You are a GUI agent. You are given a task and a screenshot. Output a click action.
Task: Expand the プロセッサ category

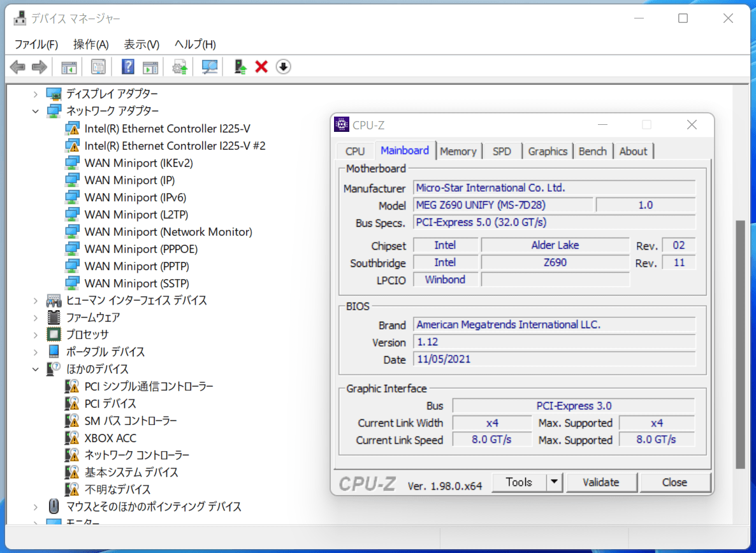click(x=36, y=334)
